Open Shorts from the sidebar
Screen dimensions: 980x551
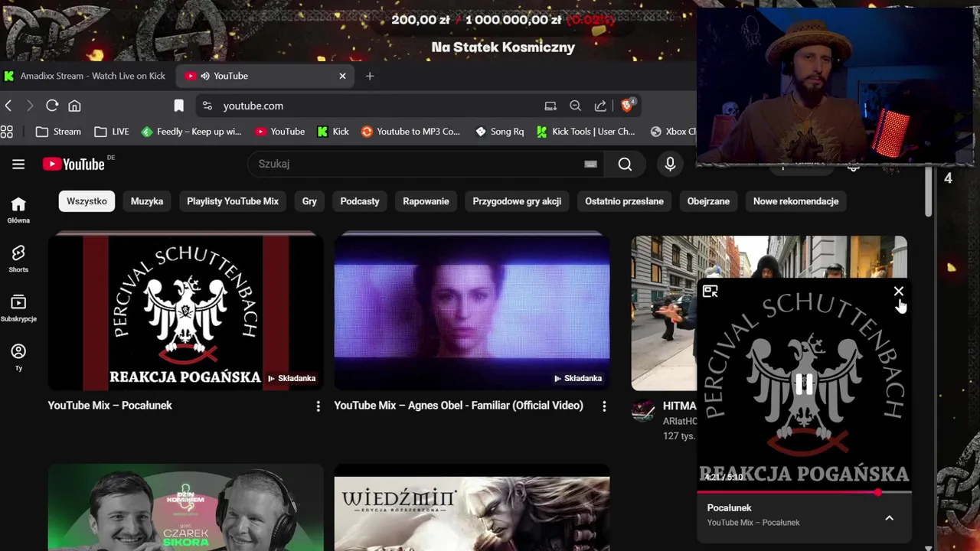point(18,259)
